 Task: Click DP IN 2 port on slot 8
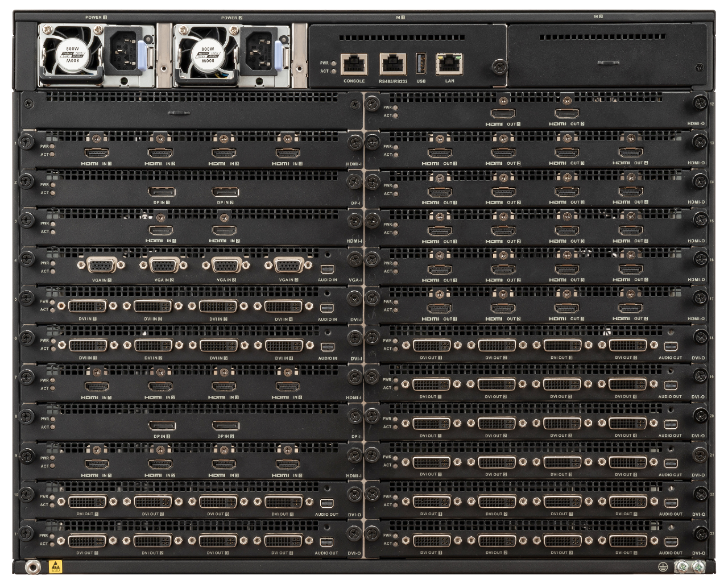click(x=226, y=426)
